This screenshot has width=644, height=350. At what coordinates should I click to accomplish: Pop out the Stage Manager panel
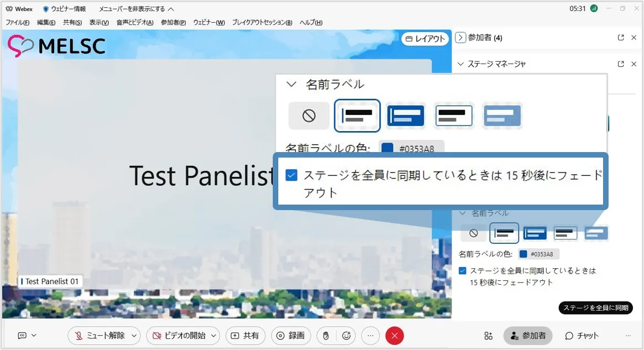[621, 64]
